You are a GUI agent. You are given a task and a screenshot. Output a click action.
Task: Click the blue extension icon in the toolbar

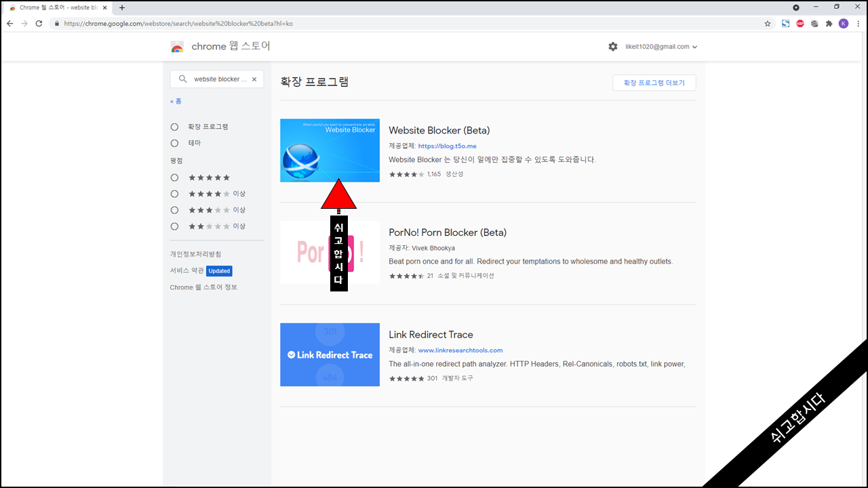tap(785, 23)
